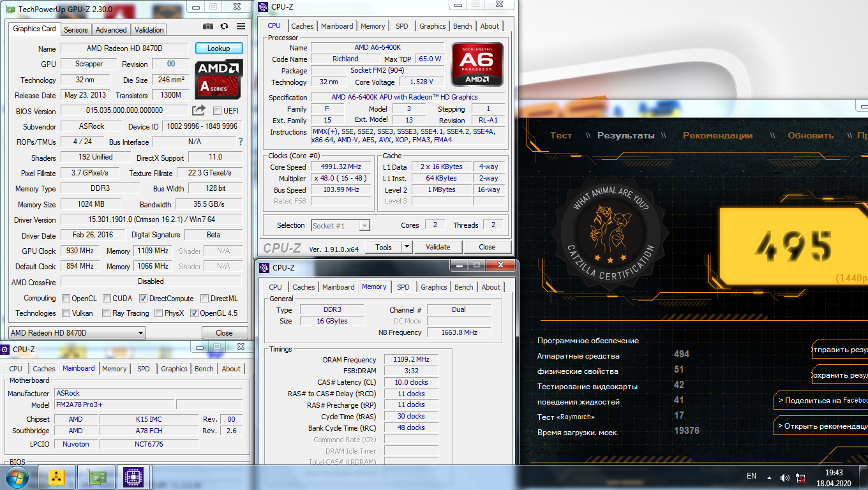The image size is (868, 490).
Task: Open SPD tab in the CPU-Z Memory window
Action: point(403,287)
